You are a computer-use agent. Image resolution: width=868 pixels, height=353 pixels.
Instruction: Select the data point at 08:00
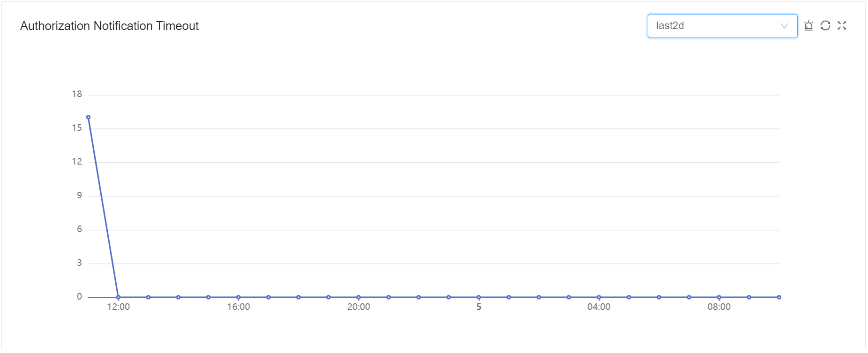(x=719, y=297)
